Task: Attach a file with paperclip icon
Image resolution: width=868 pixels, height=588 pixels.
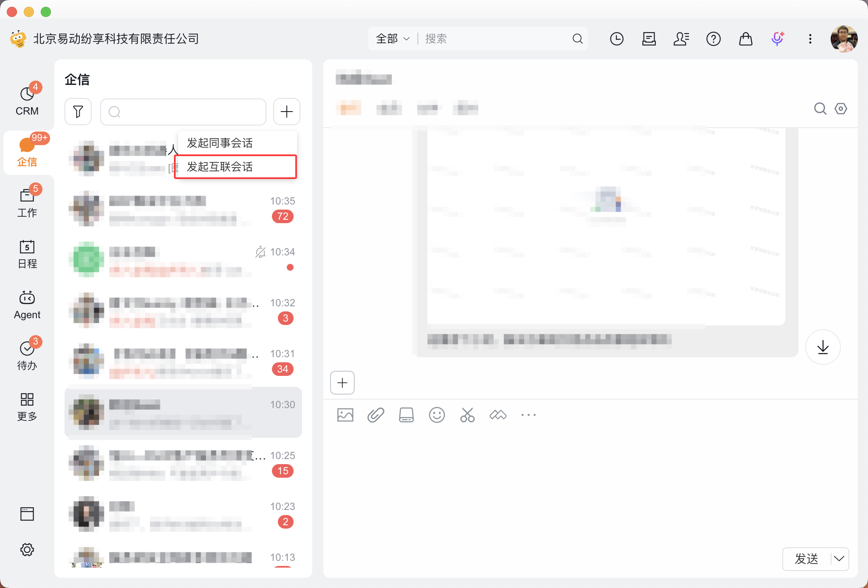Action: (375, 415)
